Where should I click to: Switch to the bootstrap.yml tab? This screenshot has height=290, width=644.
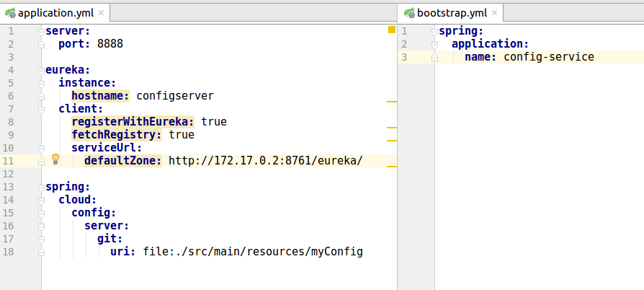[x=450, y=13]
